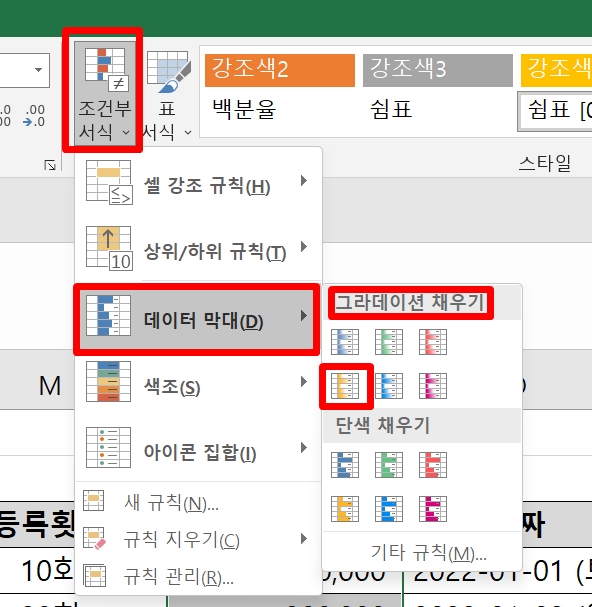Screen dimensions: 592x607
Task: Open 색조(S) submenu
Action: (198, 382)
